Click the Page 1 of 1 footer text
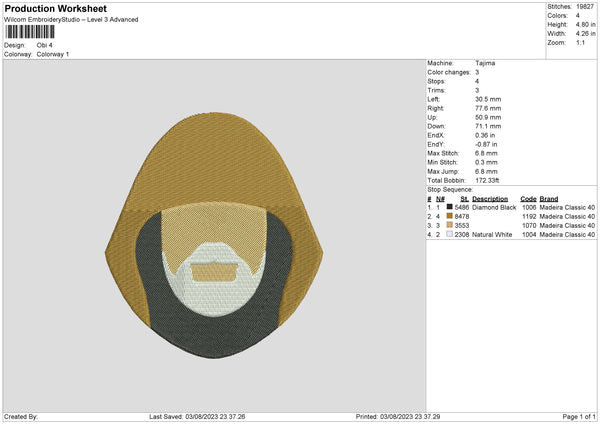 pos(574,416)
